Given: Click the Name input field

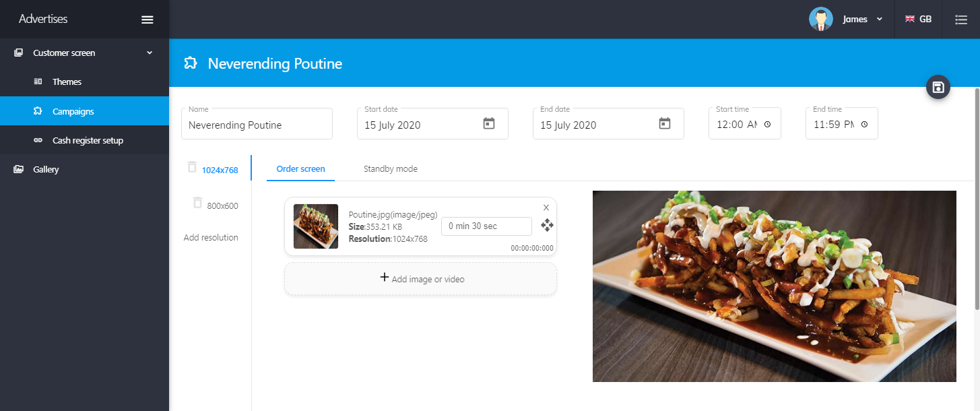Looking at the screenshot, I should 257,125.
